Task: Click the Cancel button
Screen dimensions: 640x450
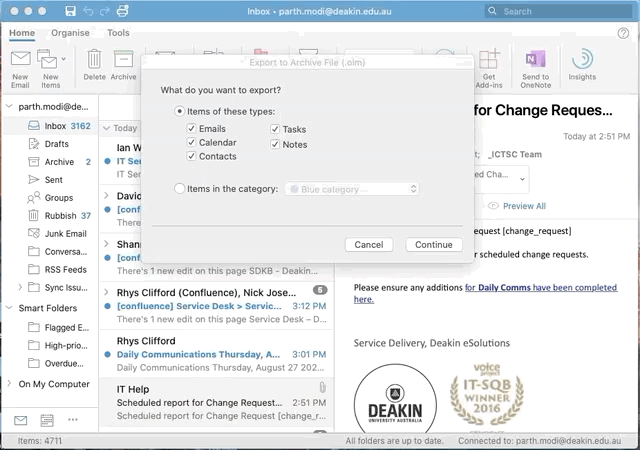Action: pos(369,245)
